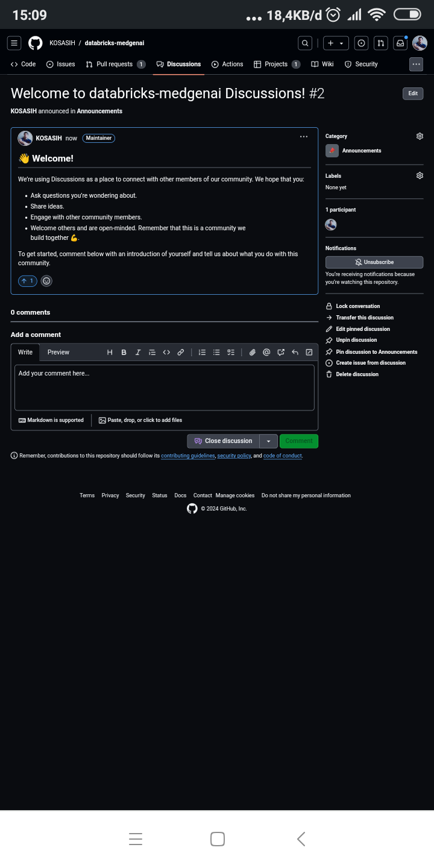Image resolution: width=434 pixels, height=868 pixels.
Task: Open the post's three-dot options menu
Action: 304,137
